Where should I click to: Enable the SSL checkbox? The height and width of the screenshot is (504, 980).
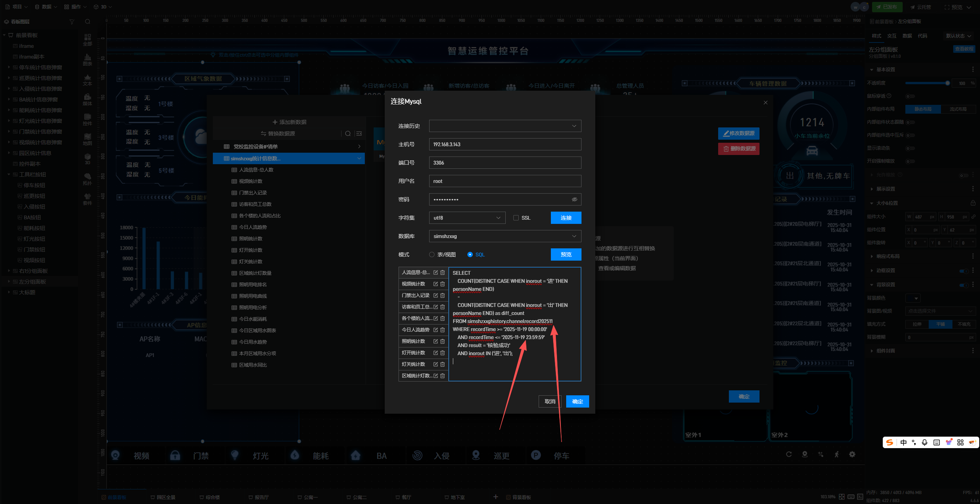coord(516,218)
